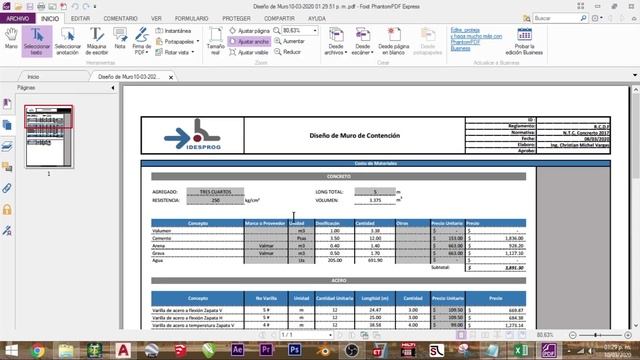
Task: Click the zoom out minus button in status bar
Action: 573,335
